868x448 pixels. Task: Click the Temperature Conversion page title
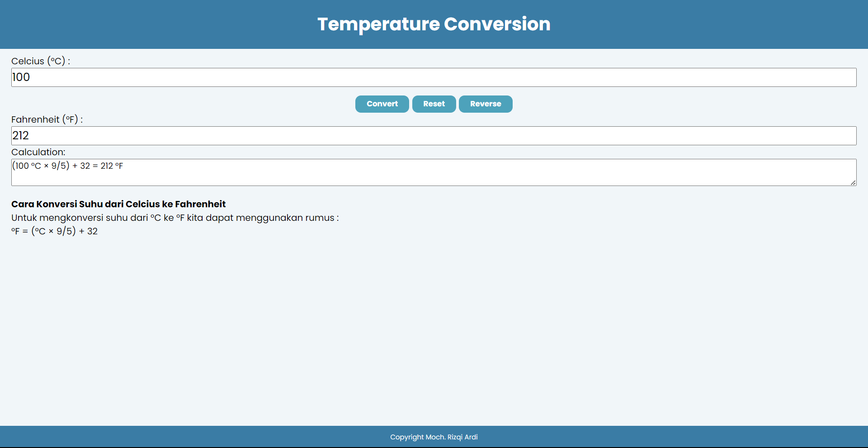(434, 24)
